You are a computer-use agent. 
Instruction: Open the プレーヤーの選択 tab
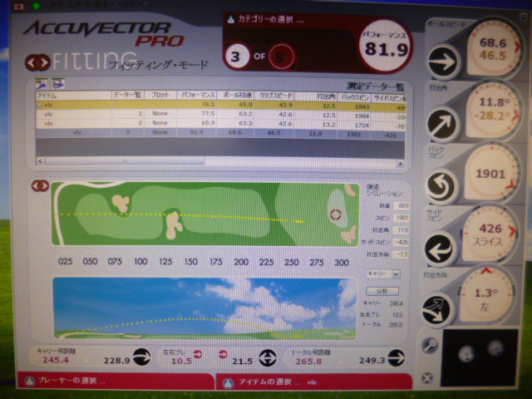(115, 381)
